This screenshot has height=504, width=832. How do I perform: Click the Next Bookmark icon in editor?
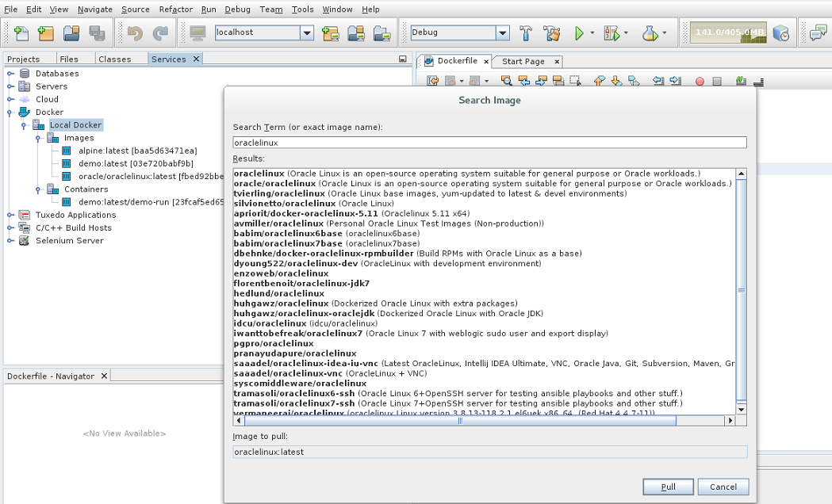[x=616, y=81]
